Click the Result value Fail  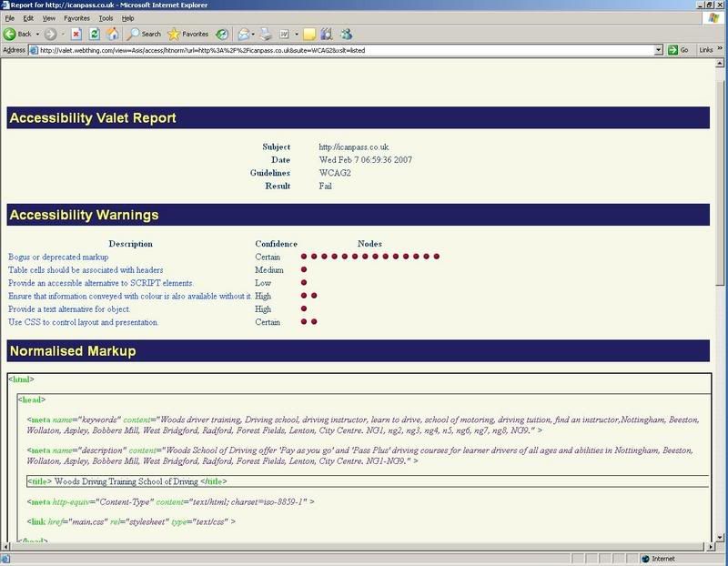325,186
